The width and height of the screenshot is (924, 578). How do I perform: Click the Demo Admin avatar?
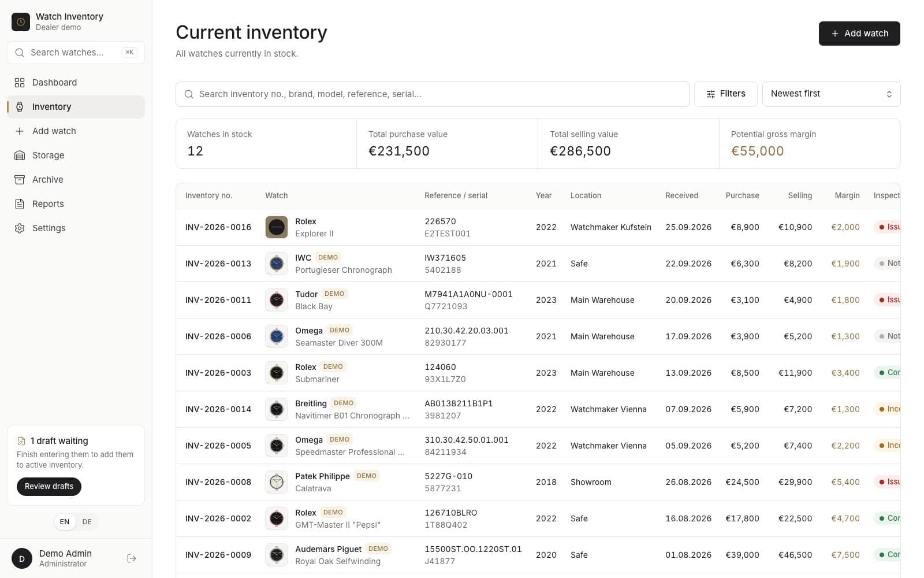click(22, 558)
